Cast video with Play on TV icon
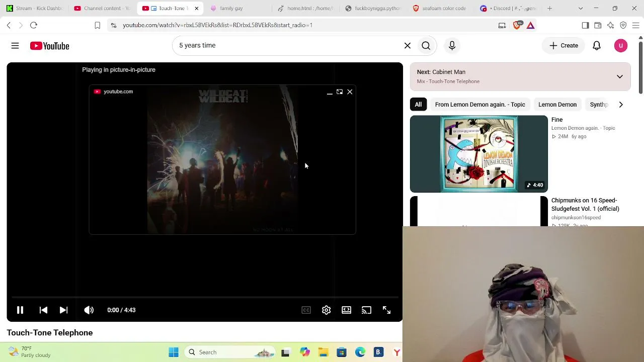Screen dimensions: 644x362 366,310
